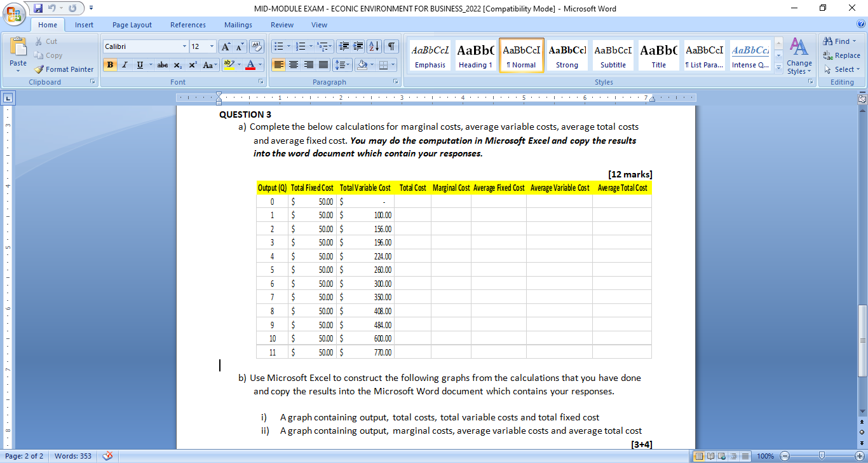Switch to the Review ribbon tab
868x463 pixels.
(x=281, y=25)
